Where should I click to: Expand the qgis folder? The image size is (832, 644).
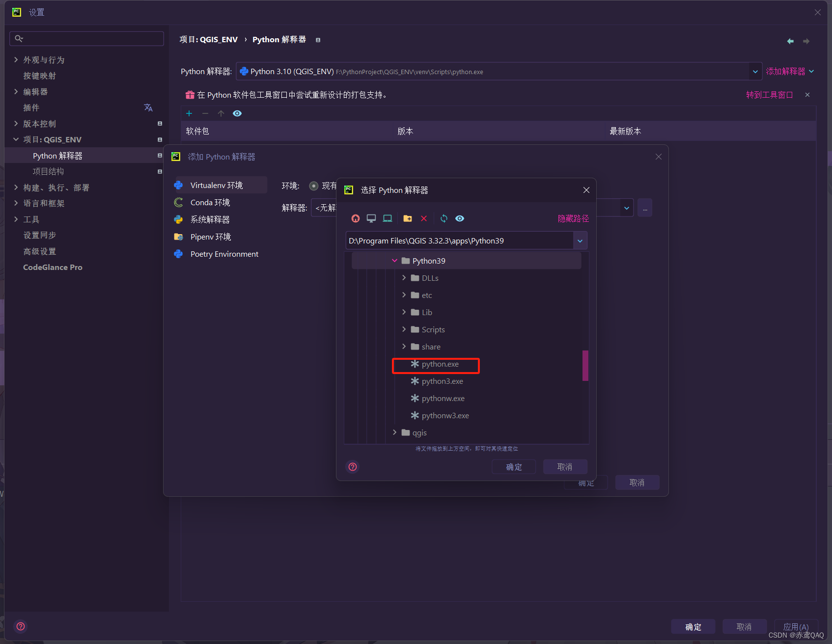tap(394, 432)
